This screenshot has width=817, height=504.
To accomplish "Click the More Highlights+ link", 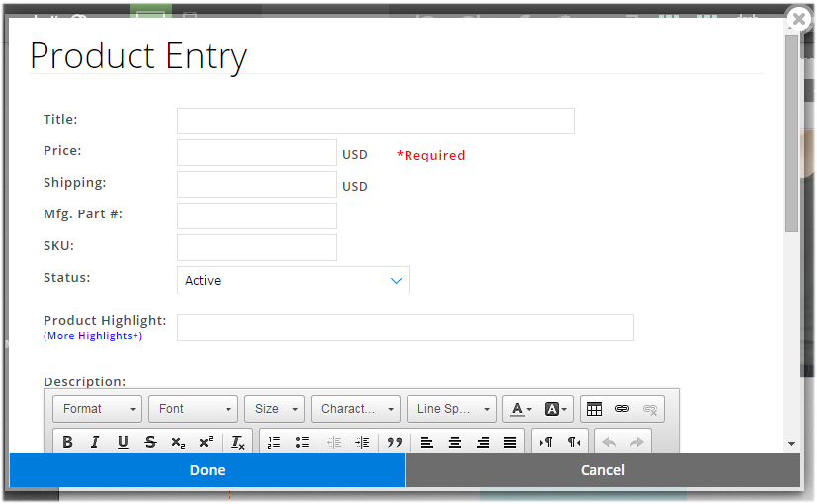I will coord(93,336).
